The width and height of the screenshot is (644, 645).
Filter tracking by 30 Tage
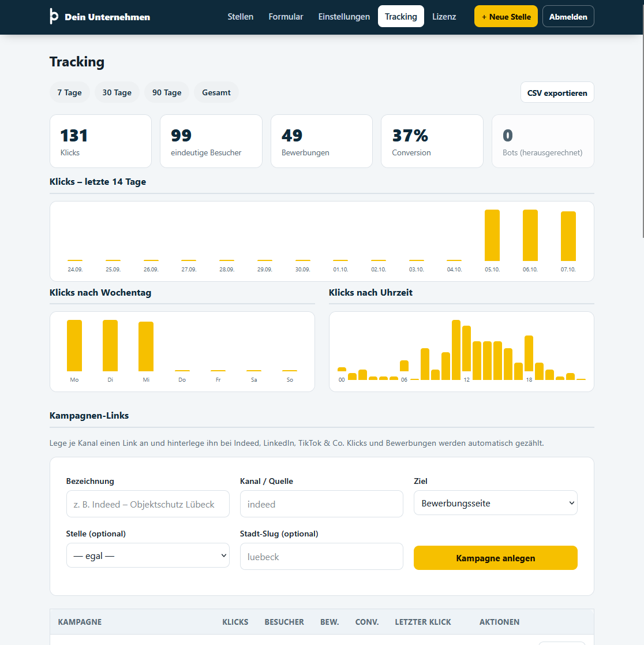tap(117, 92)
